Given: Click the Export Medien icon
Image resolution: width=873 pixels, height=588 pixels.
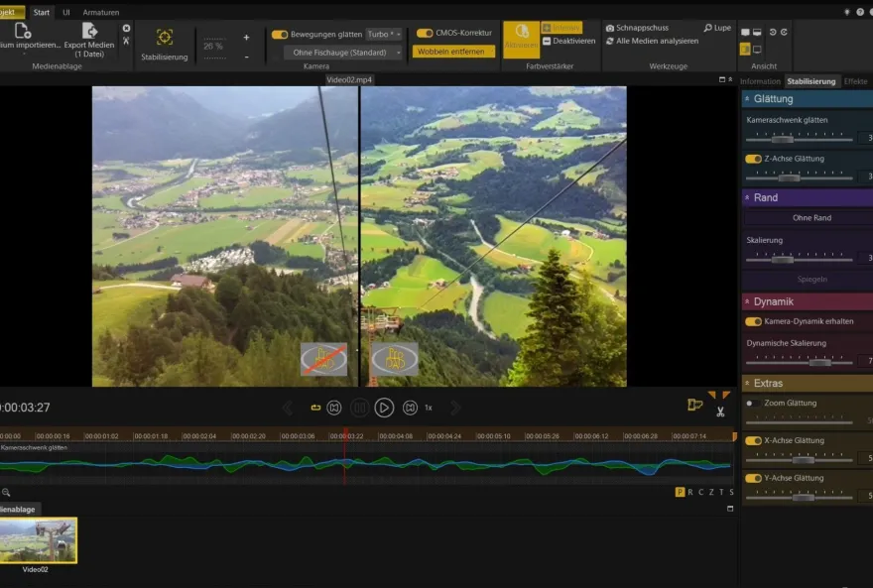Looking at the screenshot, I should click(x=89, y=31).
